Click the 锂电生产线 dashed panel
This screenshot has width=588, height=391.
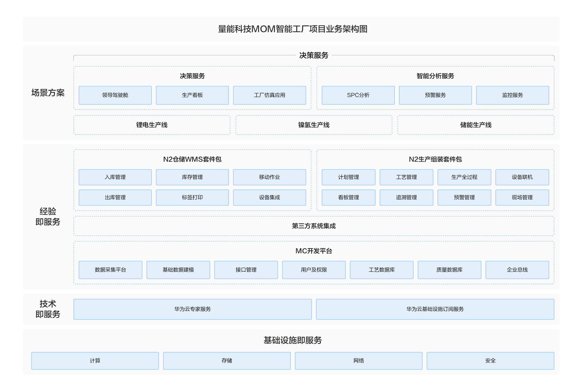click(152, 125)
